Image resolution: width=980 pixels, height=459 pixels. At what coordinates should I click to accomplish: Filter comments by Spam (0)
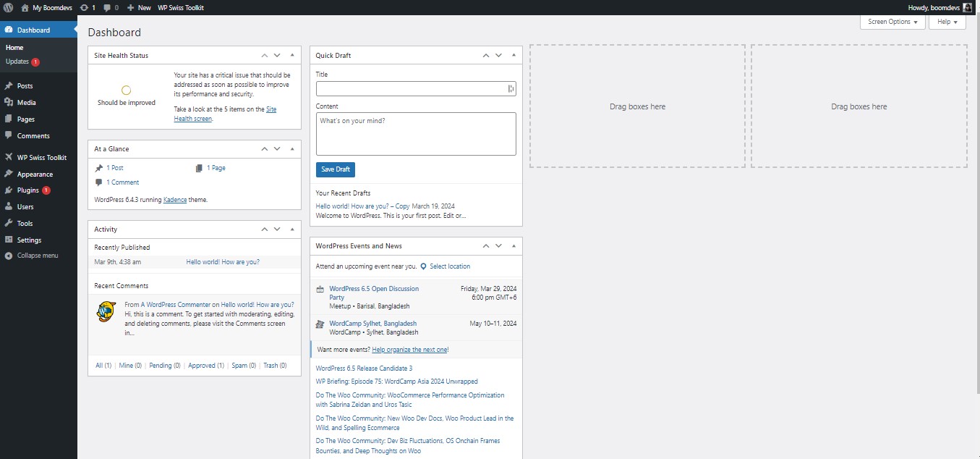pos(244,366)
